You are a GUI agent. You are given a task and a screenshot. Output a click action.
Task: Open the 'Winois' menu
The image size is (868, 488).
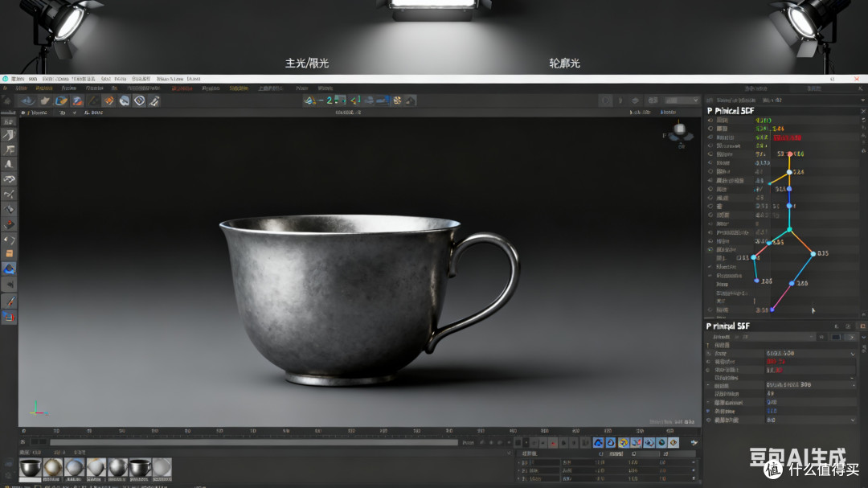325,88
